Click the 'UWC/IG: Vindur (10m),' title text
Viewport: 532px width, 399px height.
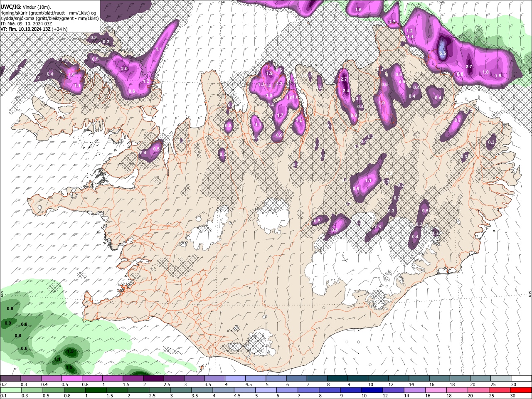25,7
